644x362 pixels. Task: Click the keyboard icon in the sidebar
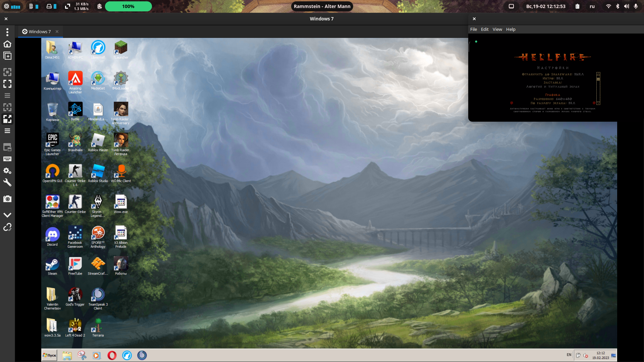(x=7, y=159)
